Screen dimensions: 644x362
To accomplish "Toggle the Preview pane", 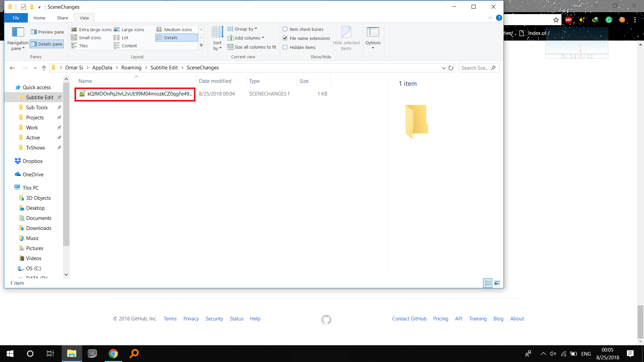I will [47, 32].
